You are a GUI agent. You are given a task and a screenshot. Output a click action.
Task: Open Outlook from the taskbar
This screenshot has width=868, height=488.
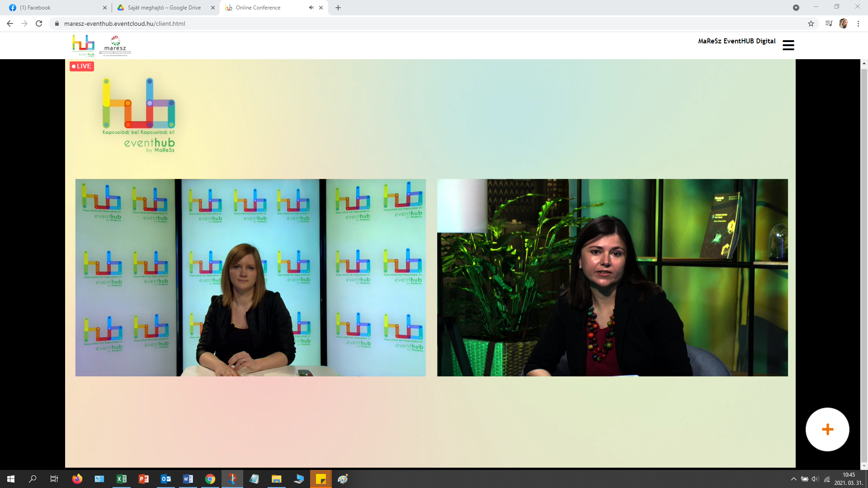(166, 479)
